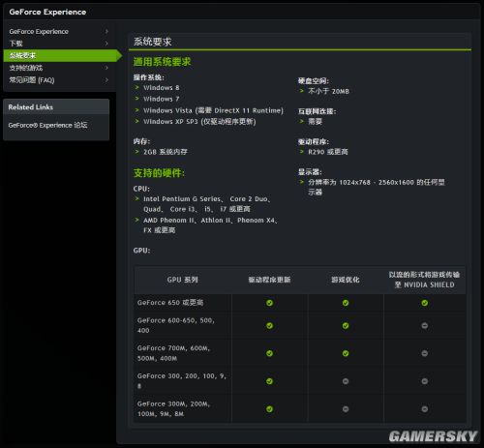Click the 驱动程序 label above R290
Viewport: 484px width, 448px height.
tap(314, 141)
